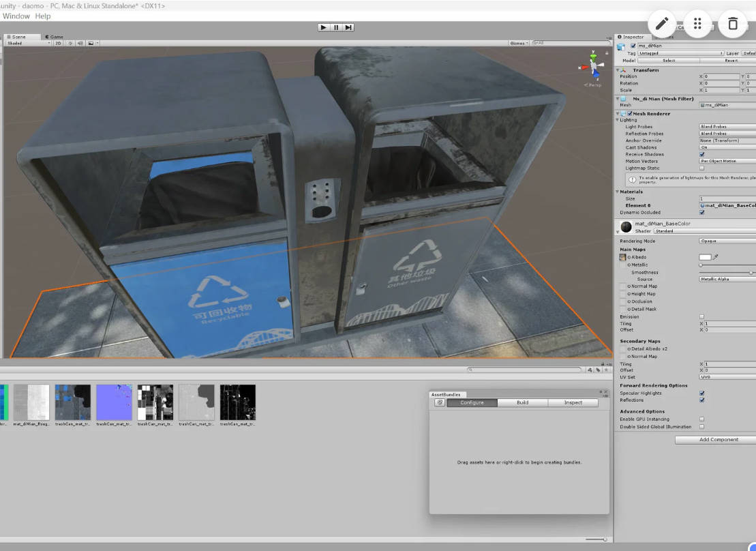The width and height of the screenshot is (756, 551).
Task: Click the asset search-by-type filter icon
Action: pos(590,370)
